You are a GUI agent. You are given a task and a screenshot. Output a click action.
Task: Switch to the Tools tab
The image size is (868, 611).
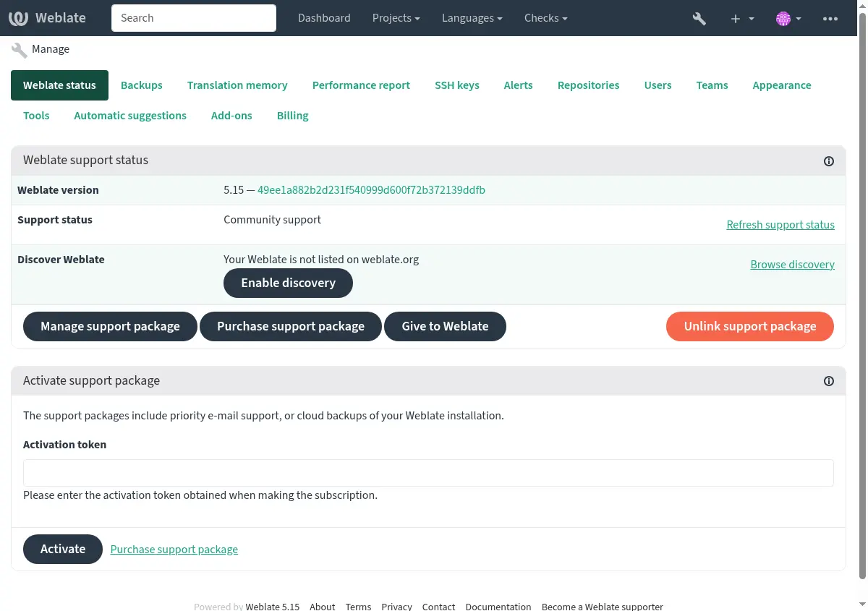pos(36,116)
